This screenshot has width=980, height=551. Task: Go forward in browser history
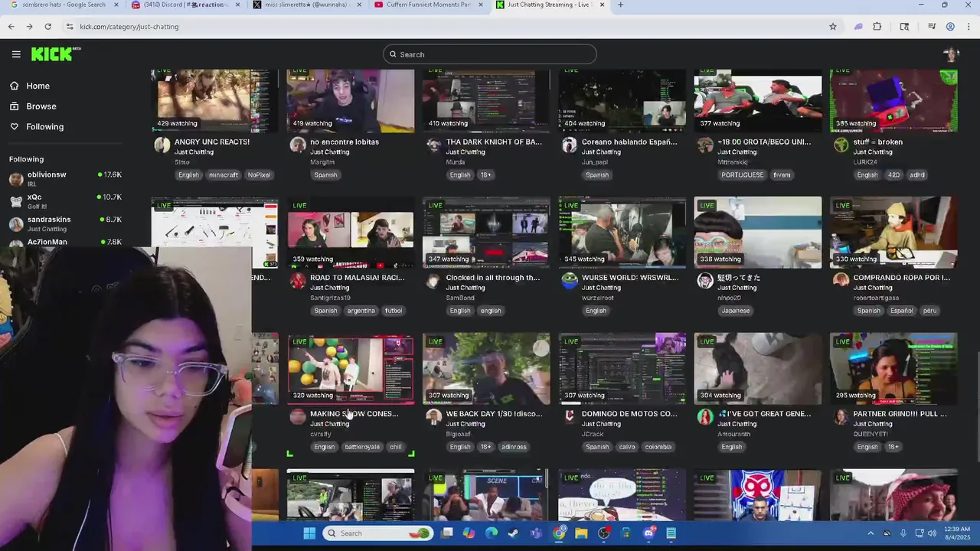29,27
